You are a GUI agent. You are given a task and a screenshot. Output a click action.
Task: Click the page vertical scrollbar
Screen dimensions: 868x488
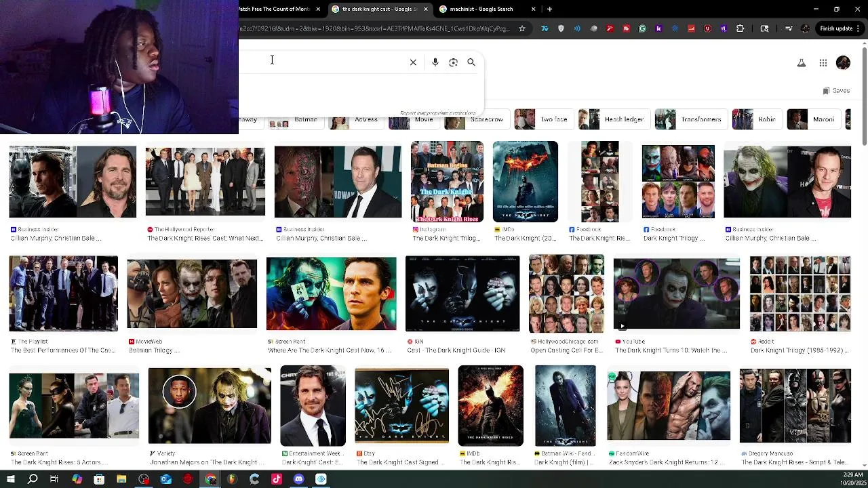864,95
